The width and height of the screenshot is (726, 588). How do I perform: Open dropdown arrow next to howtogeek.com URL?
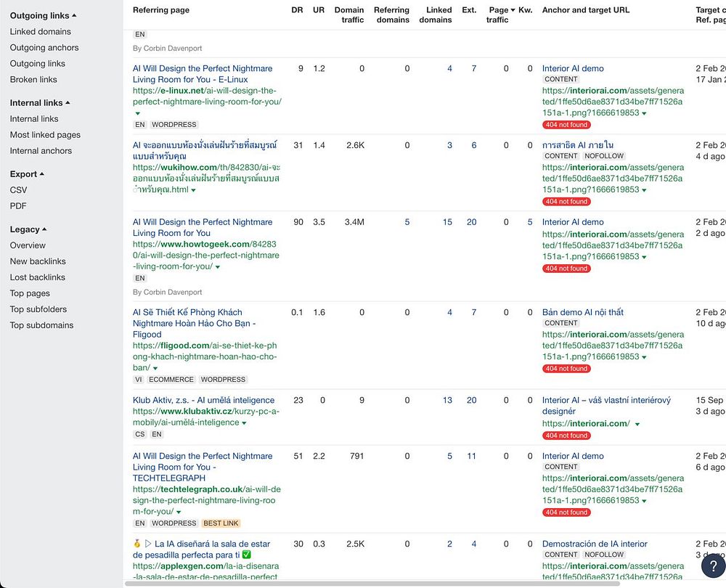click(x=218, y=267)
